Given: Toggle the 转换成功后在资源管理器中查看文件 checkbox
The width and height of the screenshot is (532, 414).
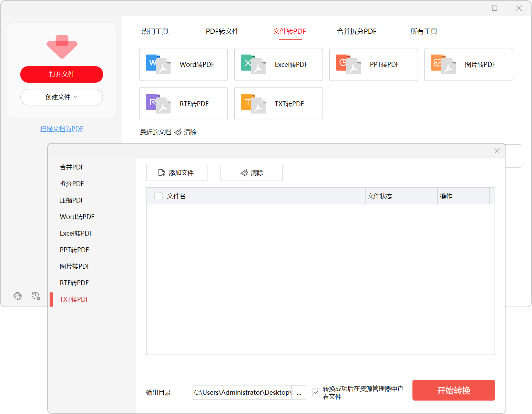Looking at the screenshot, I should (x=316, y=392).
